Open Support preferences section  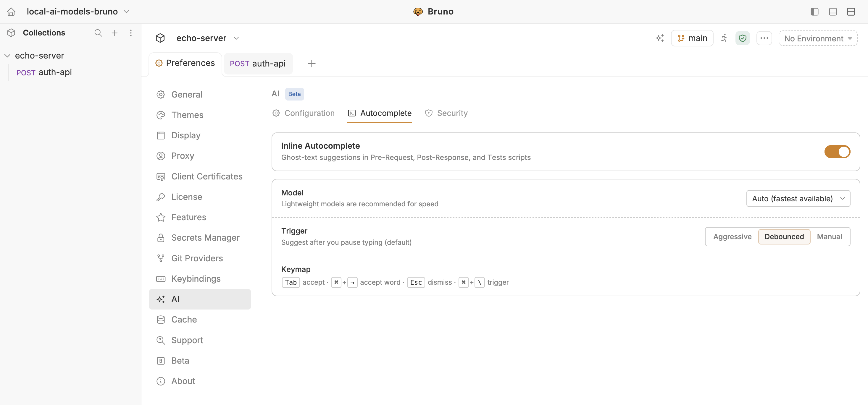(x=200, y=340)
